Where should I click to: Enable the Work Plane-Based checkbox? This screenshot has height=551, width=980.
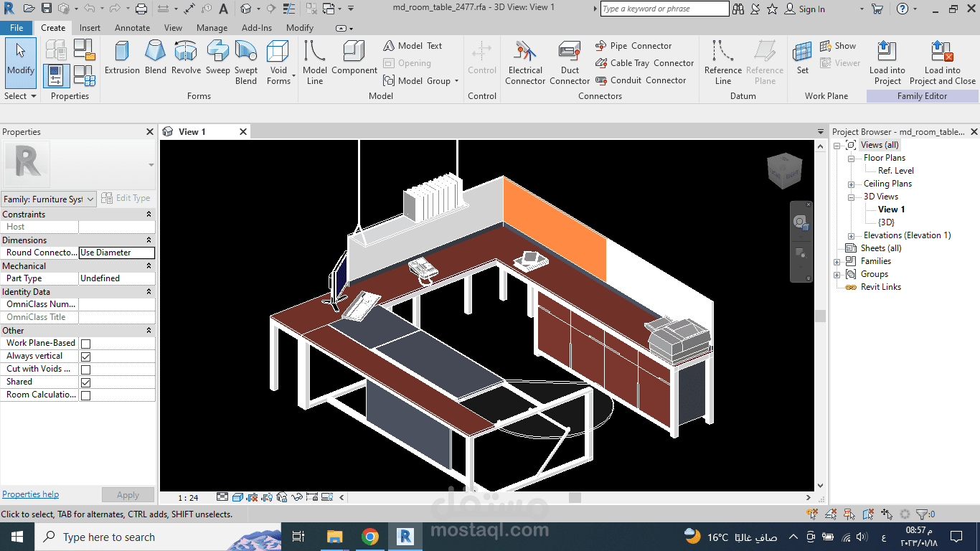click(x=86, y=344)
